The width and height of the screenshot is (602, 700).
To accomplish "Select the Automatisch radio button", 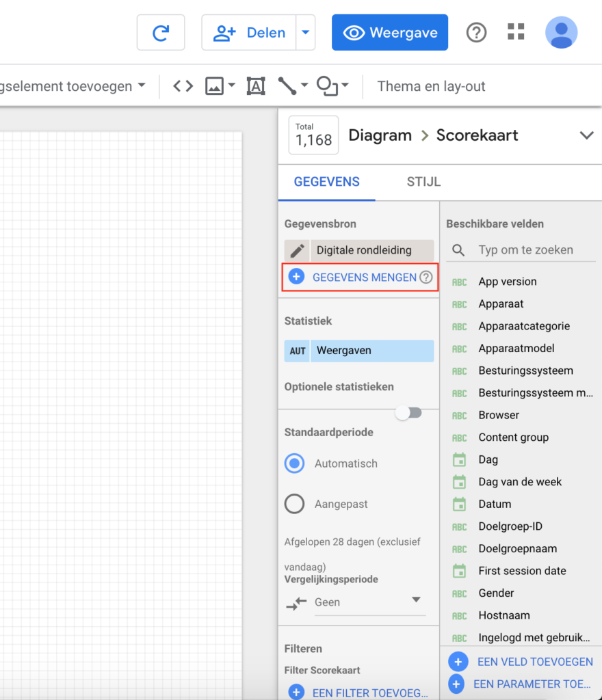I will (295, 463).
